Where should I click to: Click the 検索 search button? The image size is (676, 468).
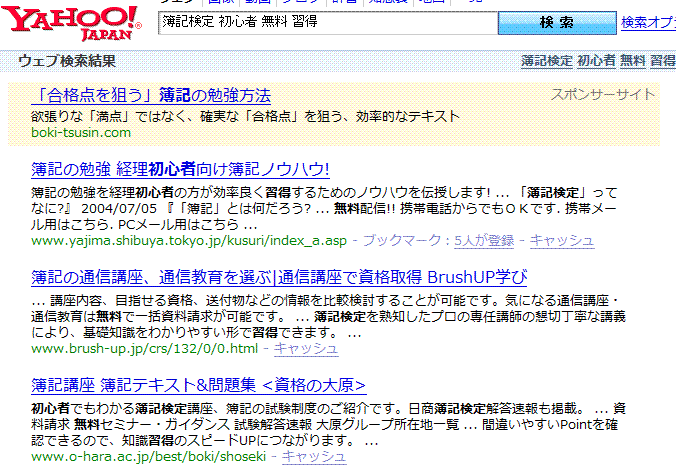[557, 23]
